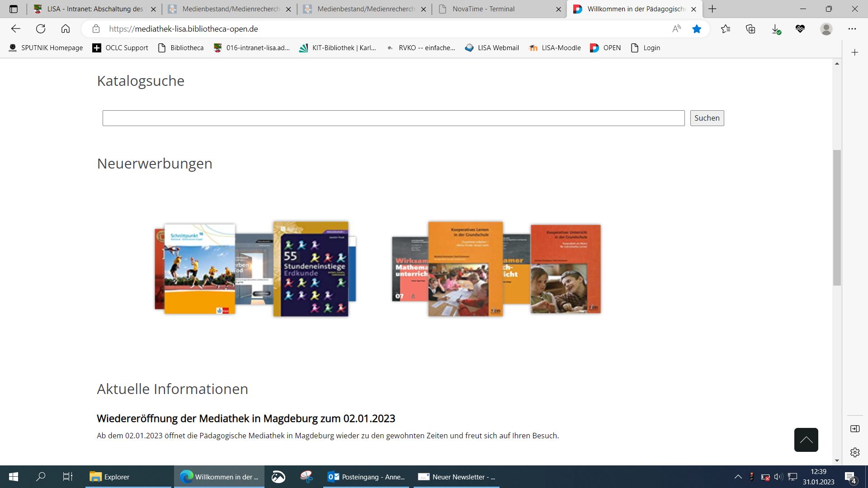
Task: Toggle the favorite star for this page
Action: [x=697, y=29]
